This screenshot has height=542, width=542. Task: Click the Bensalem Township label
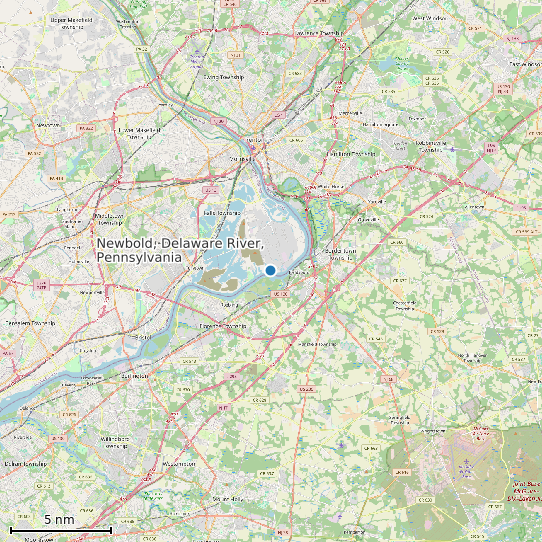pyautogui.click(x=30, y=323)
